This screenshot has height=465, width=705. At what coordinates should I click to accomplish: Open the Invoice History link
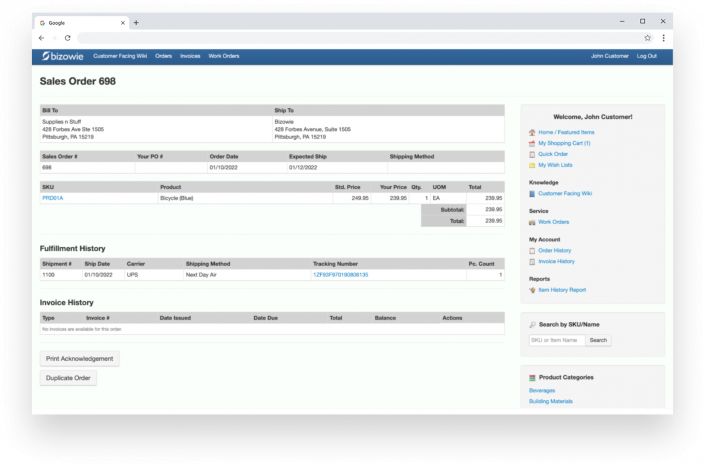(556, 261)
